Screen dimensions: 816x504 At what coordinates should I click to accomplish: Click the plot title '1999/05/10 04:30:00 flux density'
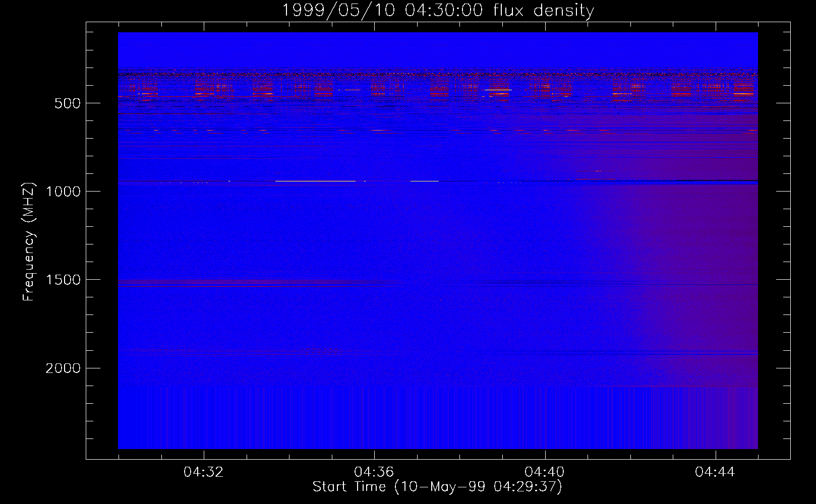tap(438, 10)
